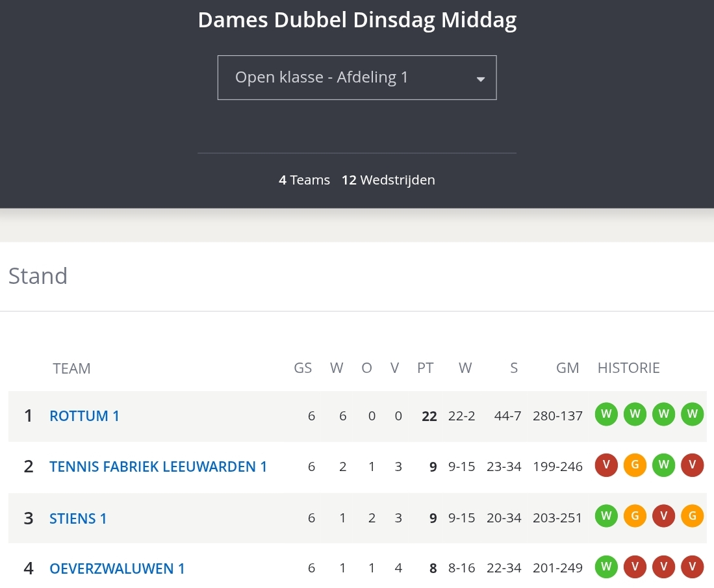Click Oeverzwaluwen 1's last red V history badge
Screen dimensions: 714x588
[693, 568]
